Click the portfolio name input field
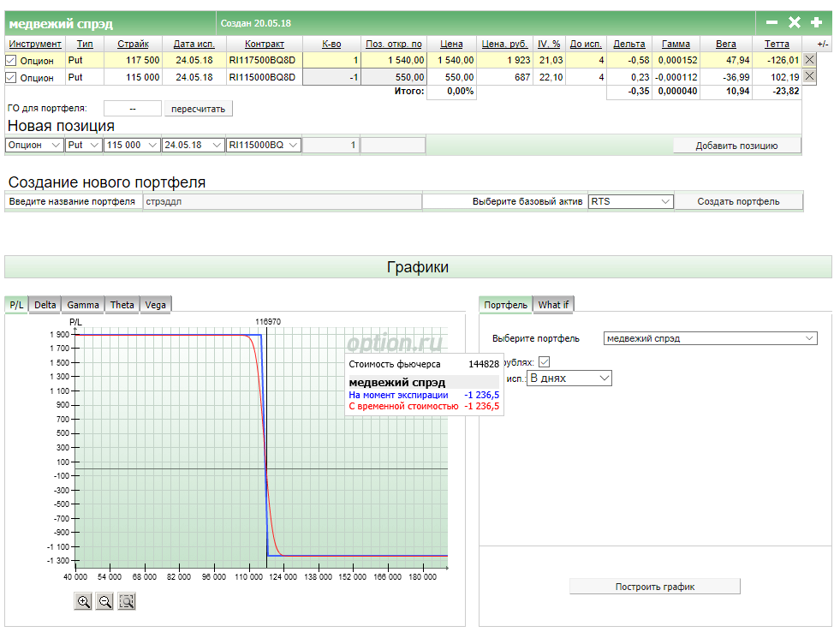840x632 pixels. tap(282, 202)
